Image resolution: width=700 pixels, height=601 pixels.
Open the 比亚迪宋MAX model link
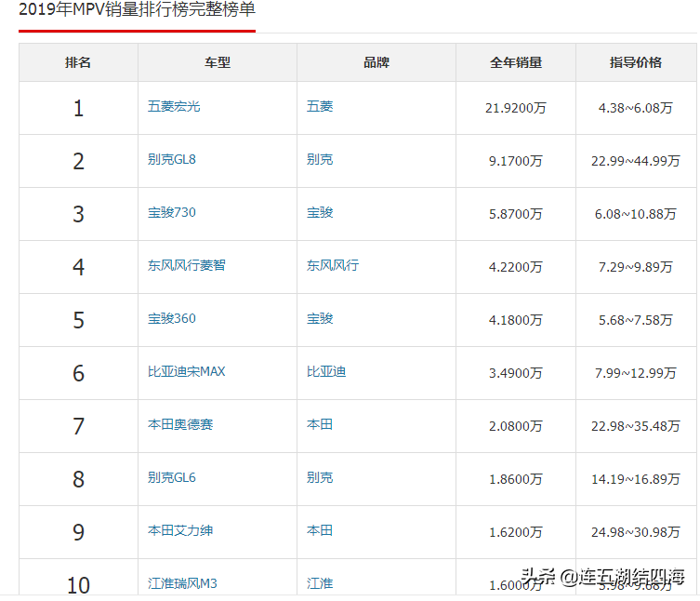(187, 371)
